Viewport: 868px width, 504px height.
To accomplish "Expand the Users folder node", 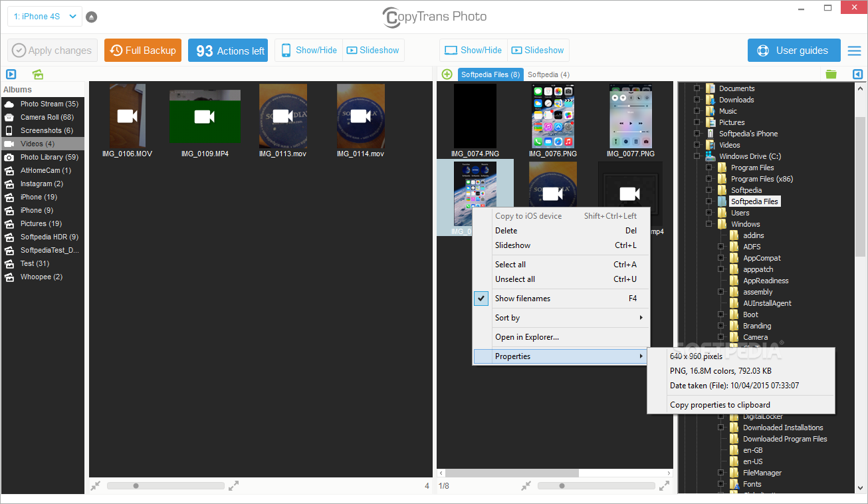I will pyautogui.click(x=709, y=213).
